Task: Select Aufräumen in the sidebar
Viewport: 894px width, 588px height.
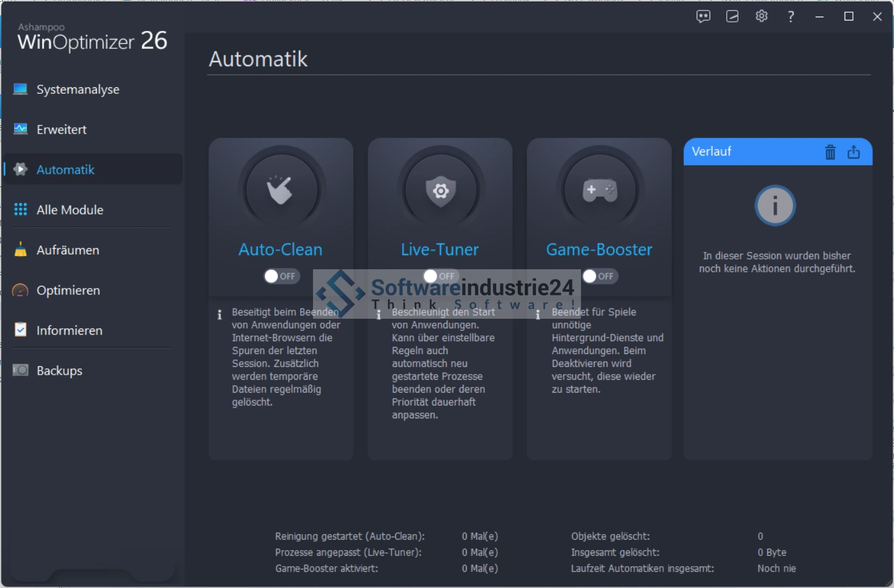Action: pos(67,250)
